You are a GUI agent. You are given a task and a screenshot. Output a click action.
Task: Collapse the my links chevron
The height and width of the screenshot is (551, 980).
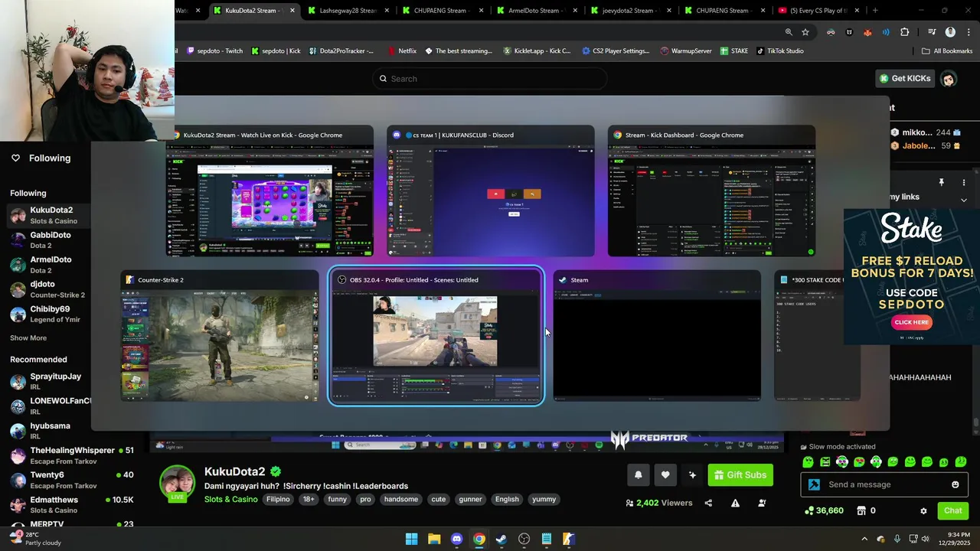964,200
